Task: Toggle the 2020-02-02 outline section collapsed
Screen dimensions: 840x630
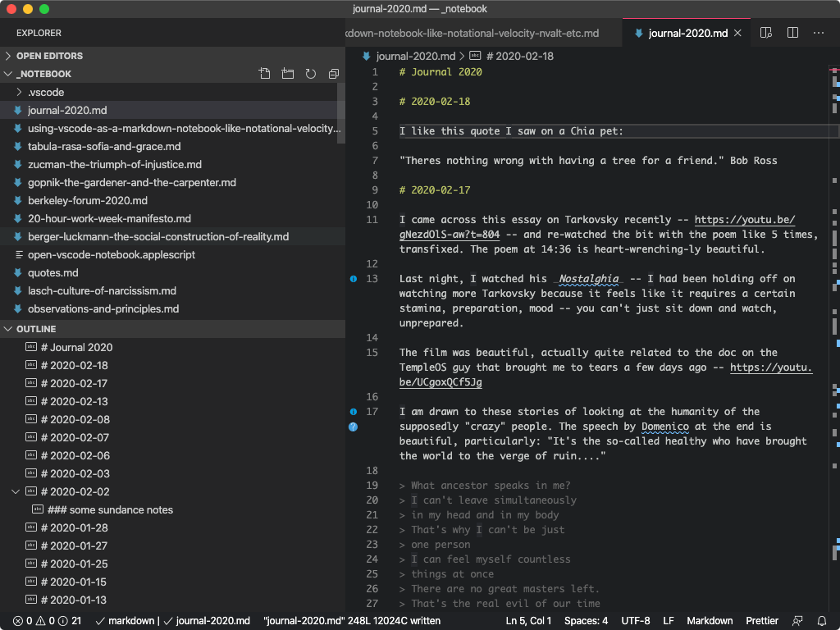Action: pyautogui.click(x=15, y=491)
